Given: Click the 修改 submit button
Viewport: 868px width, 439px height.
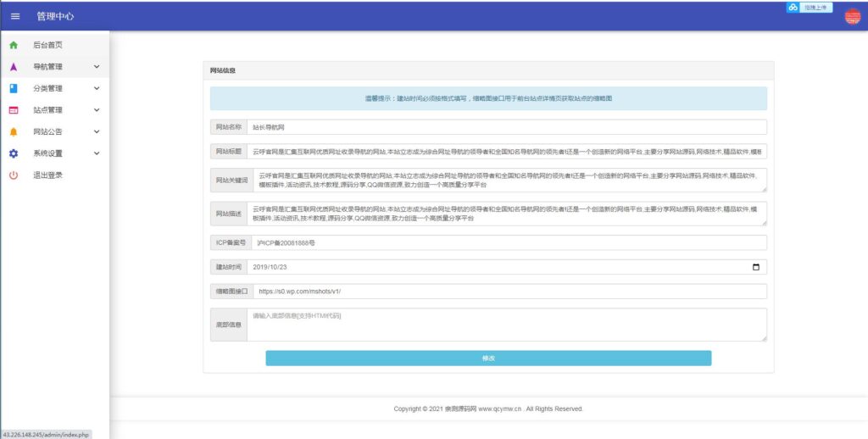Looking at the screenshot, I should point(488,358).
